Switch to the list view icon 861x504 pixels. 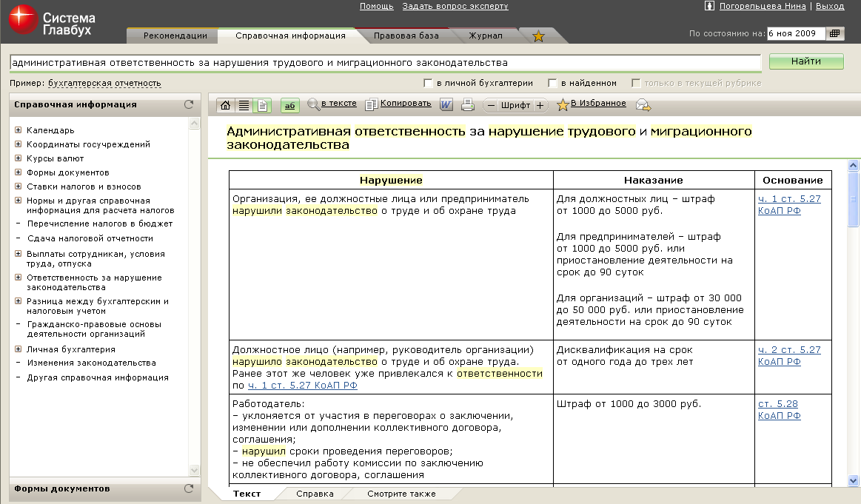click(x=244, y=106)
